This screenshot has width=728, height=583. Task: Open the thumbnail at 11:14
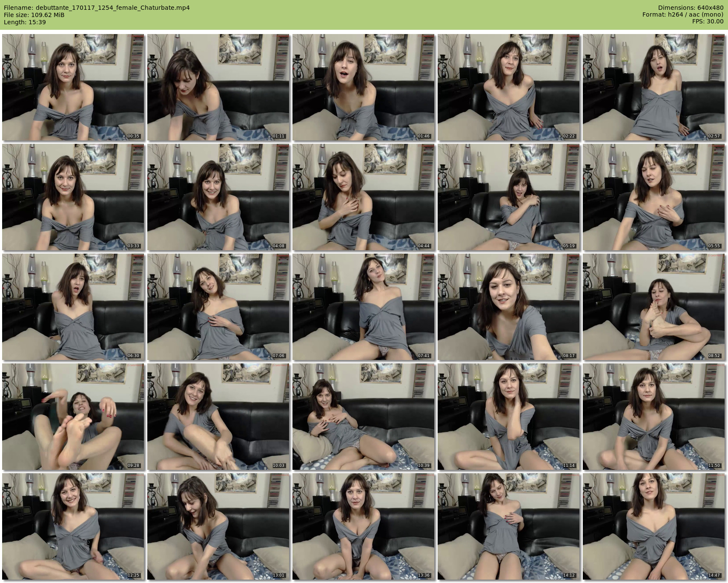(x=508, y=417)
